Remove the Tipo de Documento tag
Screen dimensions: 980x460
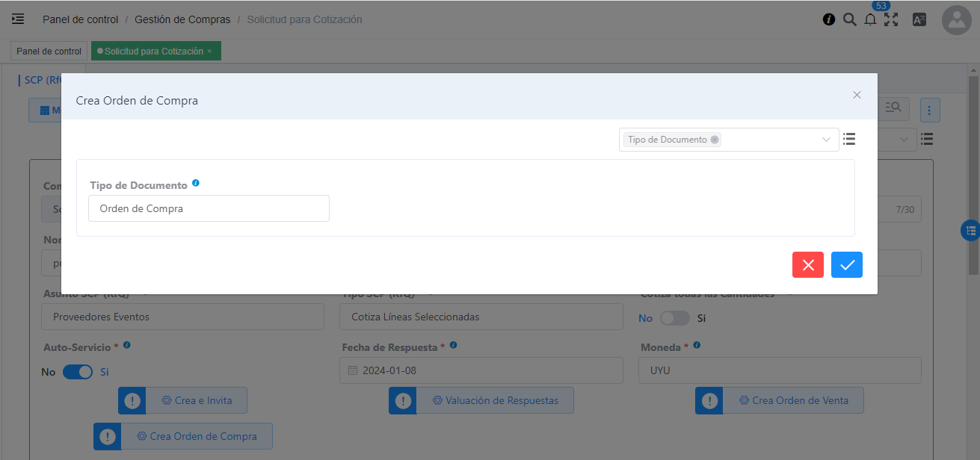(x=715, y=140)
